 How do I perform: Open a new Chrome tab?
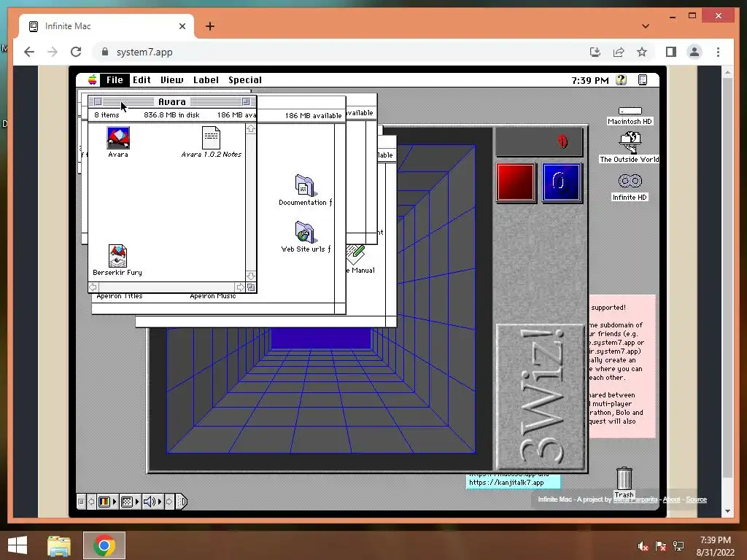point(210,26)
